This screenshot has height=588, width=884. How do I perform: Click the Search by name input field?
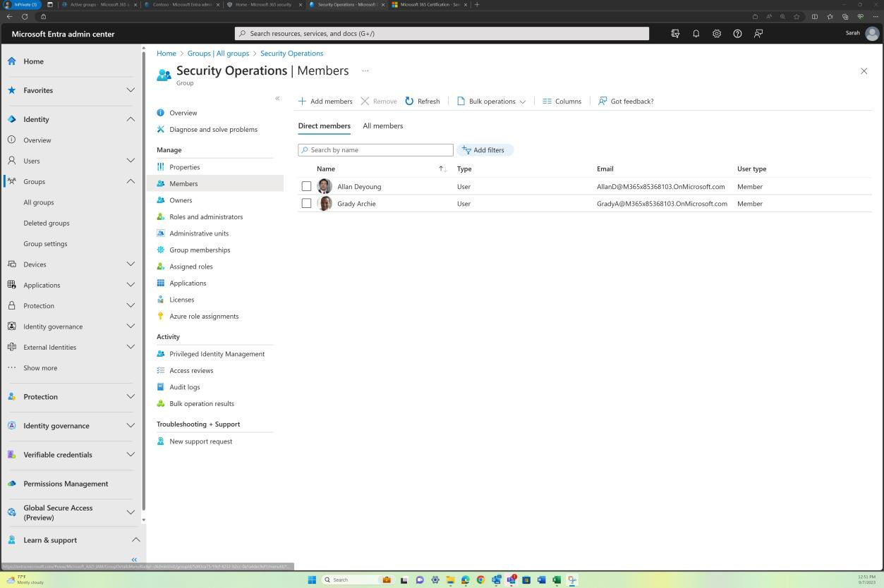pyautogui.click(x=375, y=149)
